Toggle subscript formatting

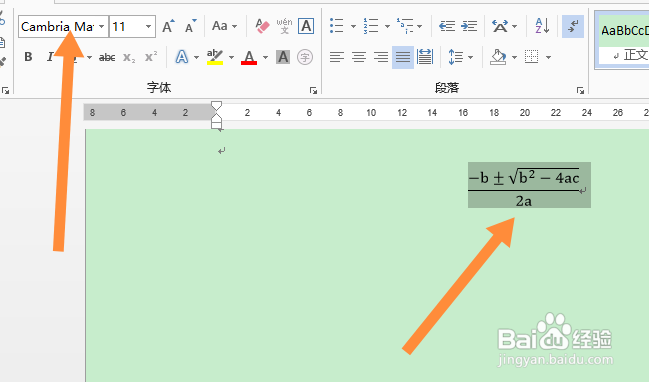[x=129, y=58]
